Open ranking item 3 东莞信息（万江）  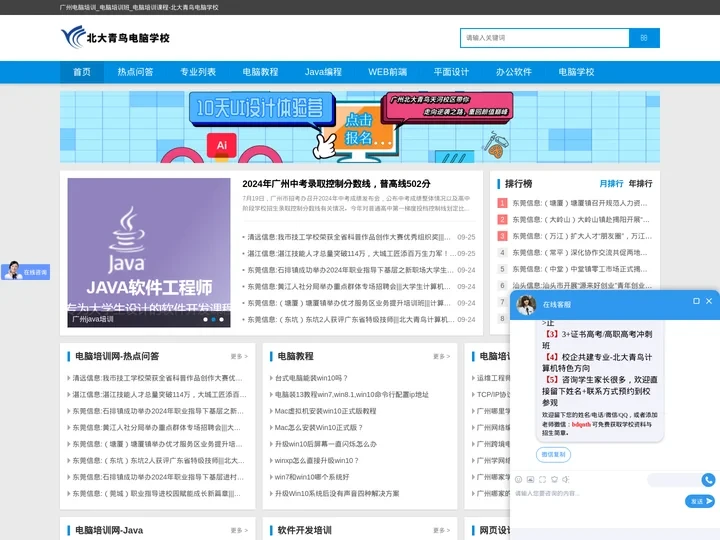coord(582,236)
